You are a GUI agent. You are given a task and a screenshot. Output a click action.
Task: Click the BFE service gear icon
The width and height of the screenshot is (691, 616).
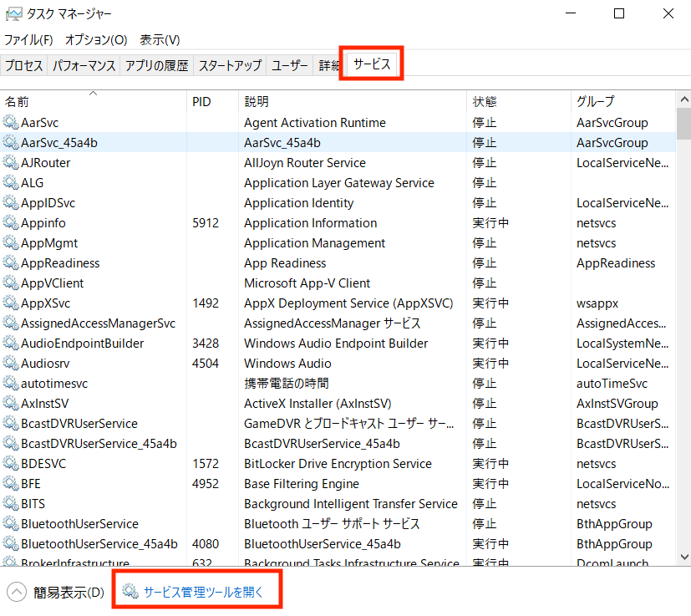click(12, 483)
